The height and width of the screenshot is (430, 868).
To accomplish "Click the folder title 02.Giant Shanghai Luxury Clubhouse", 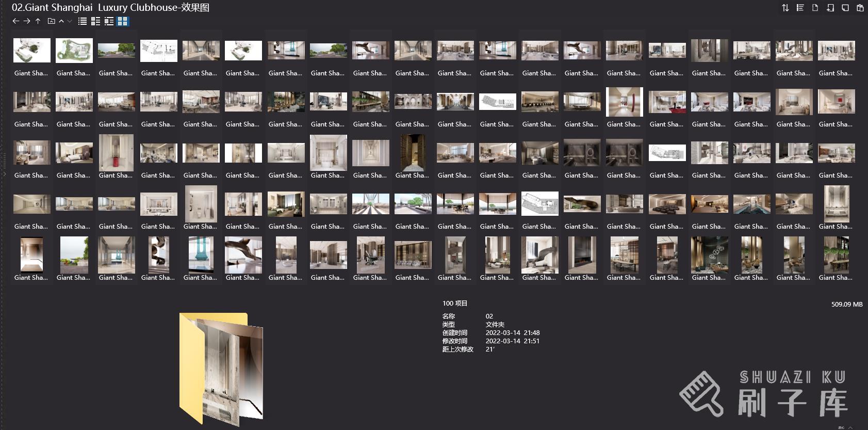I will (x=110, y=8).
